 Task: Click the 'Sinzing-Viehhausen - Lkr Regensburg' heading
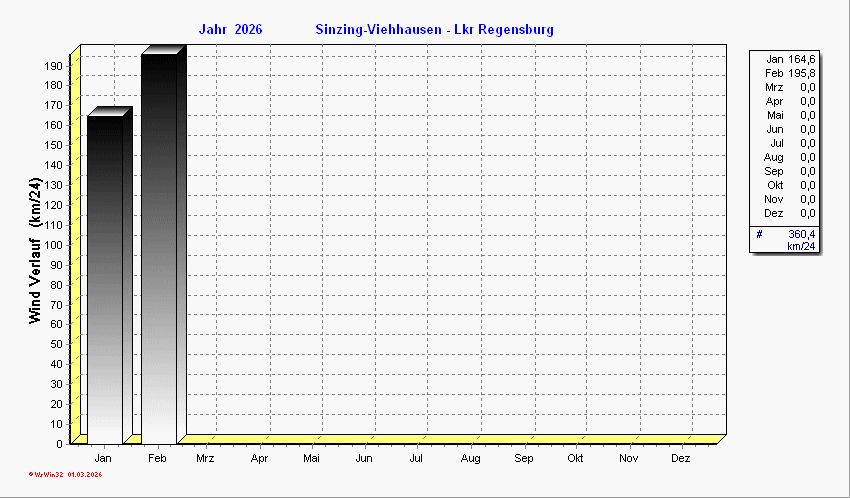tap(433, 30)
